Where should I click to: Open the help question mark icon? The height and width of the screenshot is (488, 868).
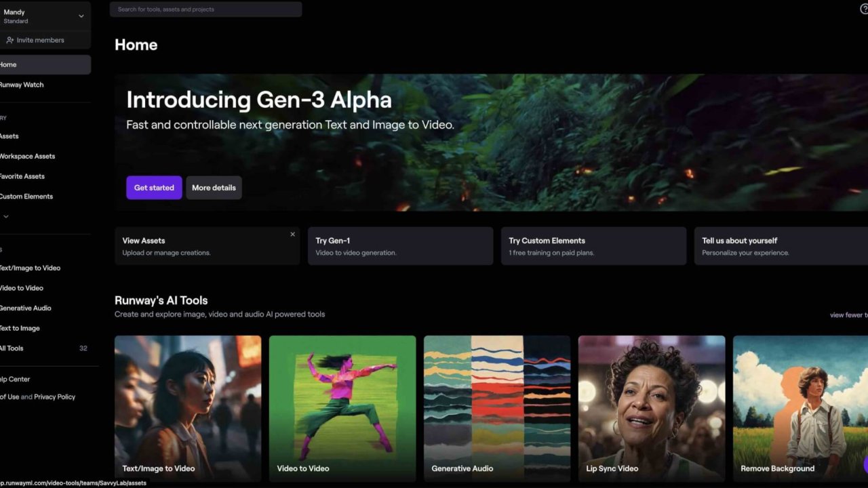pos(864,9)
